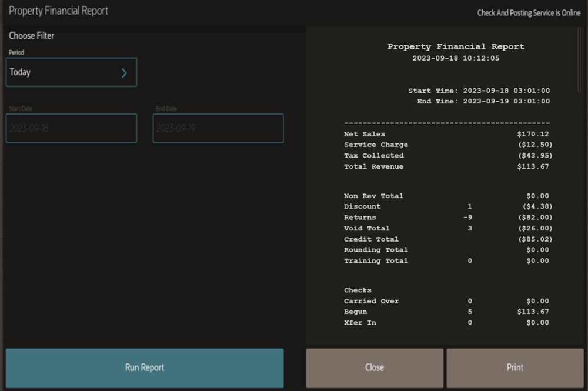Click the Choose Filter heading
This screenshot has height=391, width=588.
click(x=31, y=36)
